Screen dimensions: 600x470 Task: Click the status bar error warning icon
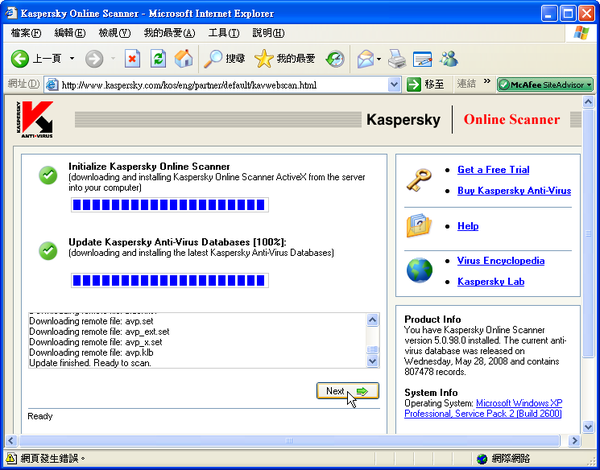11,458
